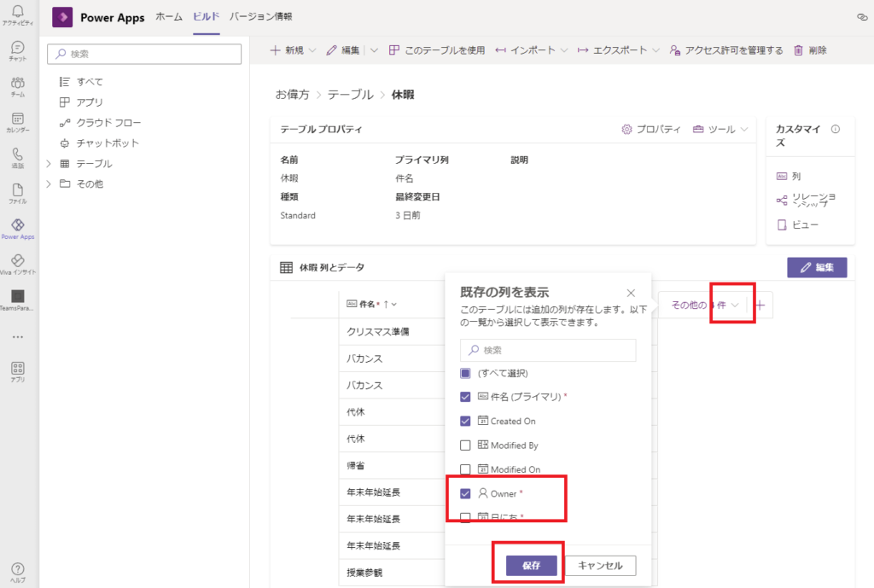Open Files icon in the Teams sidebar
Viewport: 874px width, 588px height.
click(x=18, y=194)
